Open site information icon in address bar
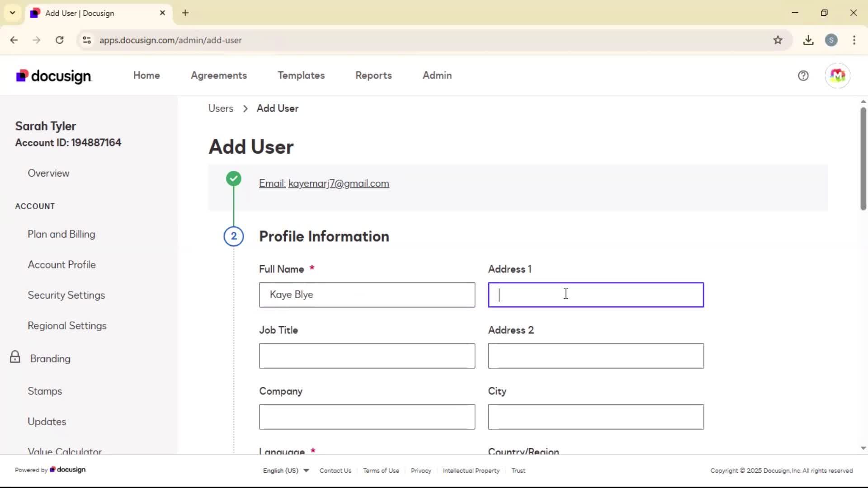Screen dimensions: 868x488 click(x=87, y=40)
